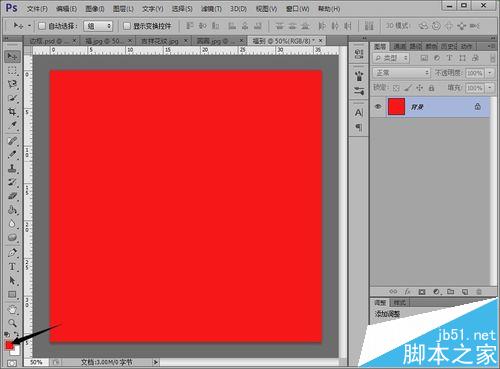Select the Paint Bucket tool

coord(12,210)
